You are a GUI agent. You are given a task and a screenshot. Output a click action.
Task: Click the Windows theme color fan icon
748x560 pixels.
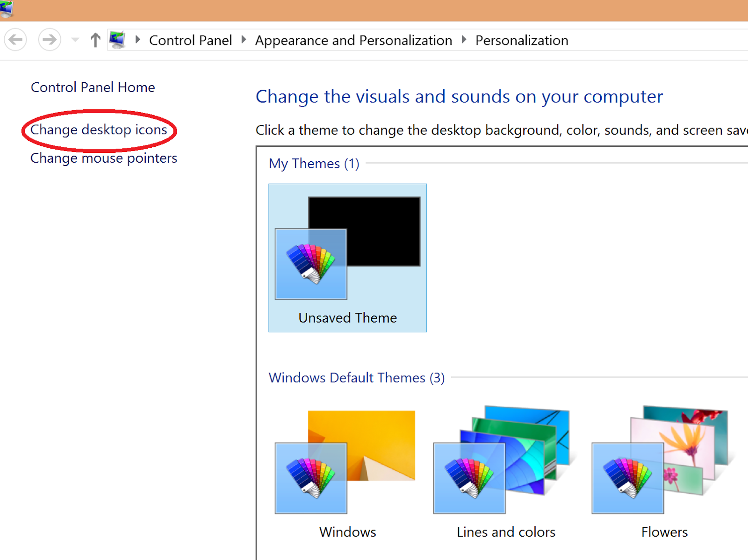(x=311, y=478)
